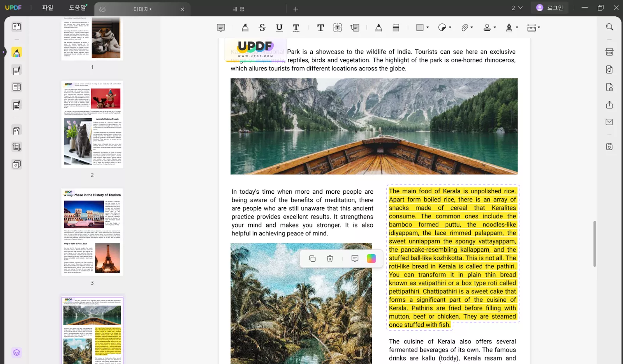623x364 pixels.
Task: Open the 도움말 menu
Action: (78, 8)
